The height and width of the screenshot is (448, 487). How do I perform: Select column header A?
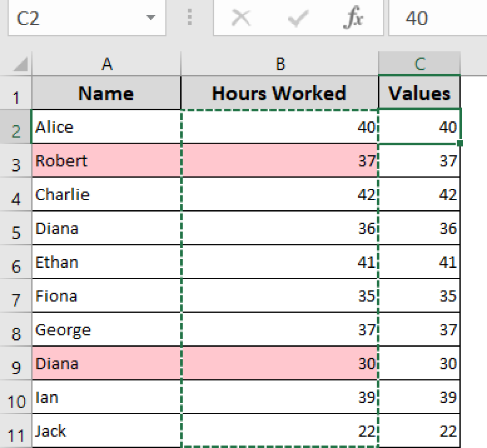click(106, 63)
